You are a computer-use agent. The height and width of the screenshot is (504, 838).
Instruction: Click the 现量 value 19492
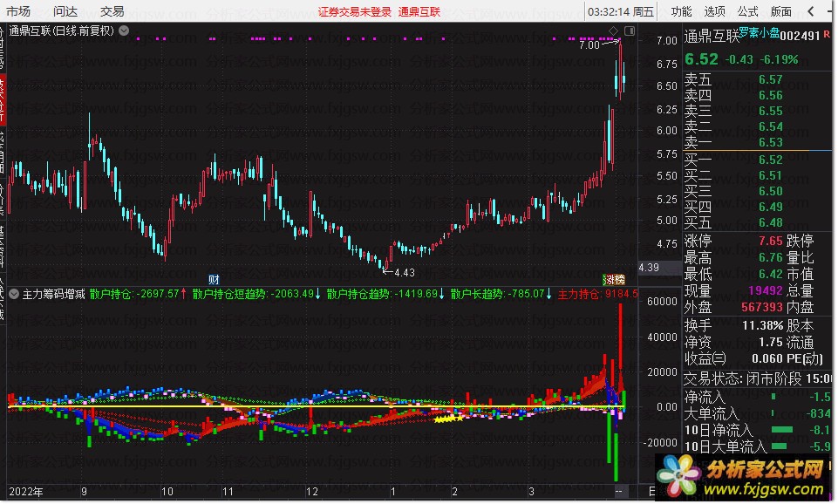tap(766, 290)
